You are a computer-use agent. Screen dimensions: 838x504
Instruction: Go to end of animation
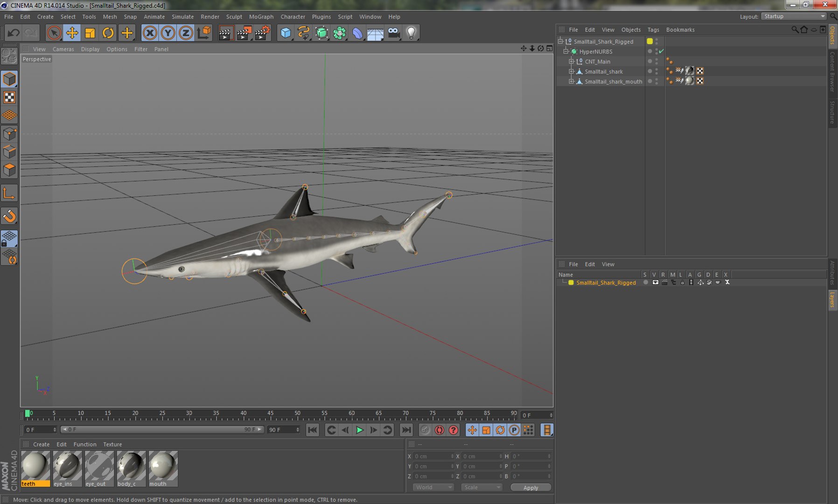click(406, 430)
